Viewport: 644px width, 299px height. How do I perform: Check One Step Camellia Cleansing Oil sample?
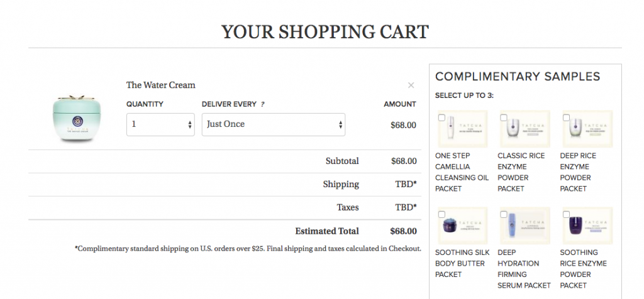point(441,117)
